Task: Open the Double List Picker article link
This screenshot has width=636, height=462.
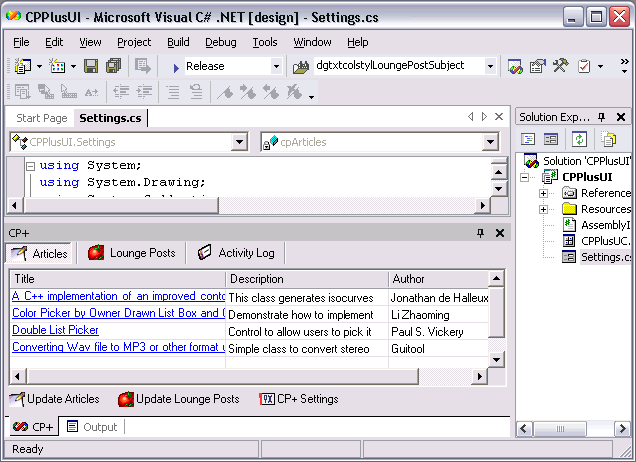Action: tap(56, 330)
